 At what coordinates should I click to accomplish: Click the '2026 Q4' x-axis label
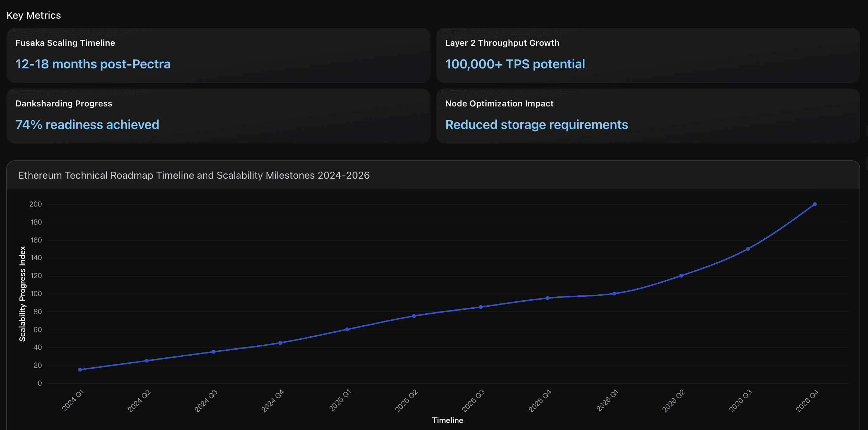pyautogui.click(x=807, y=401)
